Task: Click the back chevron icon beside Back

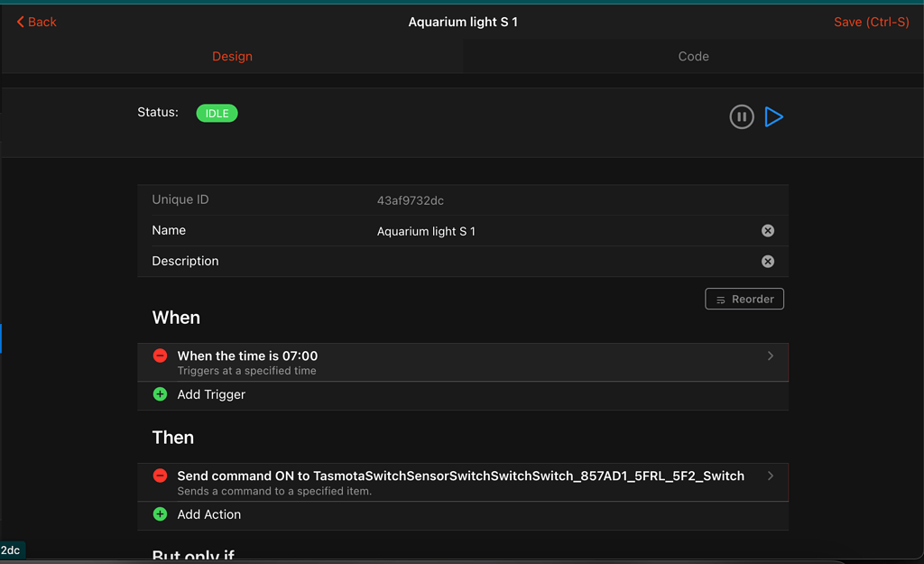Action: [x=20, y=22]
